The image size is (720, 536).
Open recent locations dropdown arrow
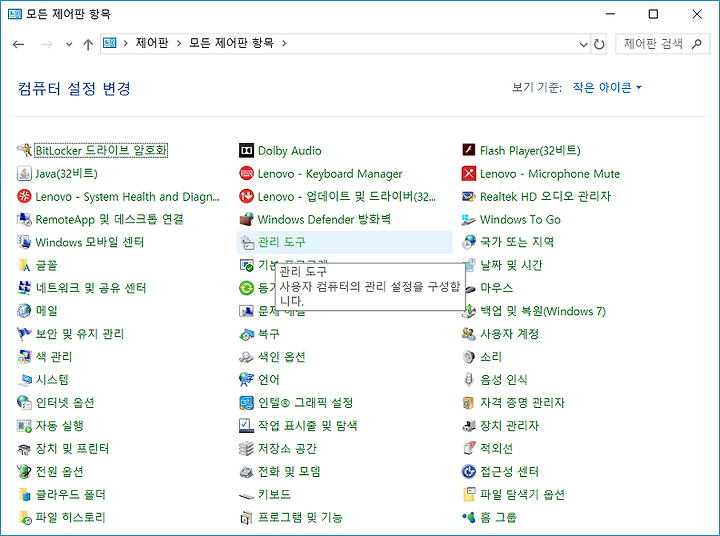(x=69, y=45)
